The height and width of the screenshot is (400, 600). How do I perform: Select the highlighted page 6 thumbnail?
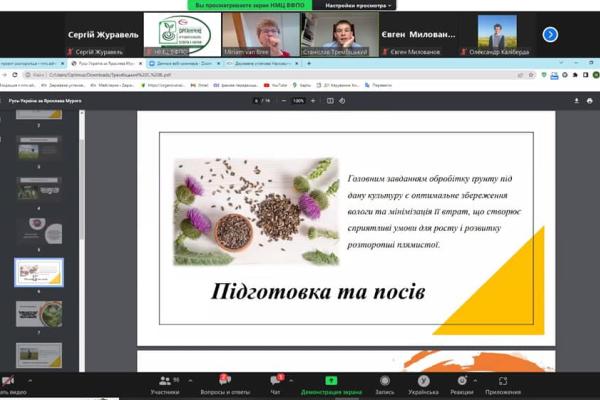[x=39, y=272]
